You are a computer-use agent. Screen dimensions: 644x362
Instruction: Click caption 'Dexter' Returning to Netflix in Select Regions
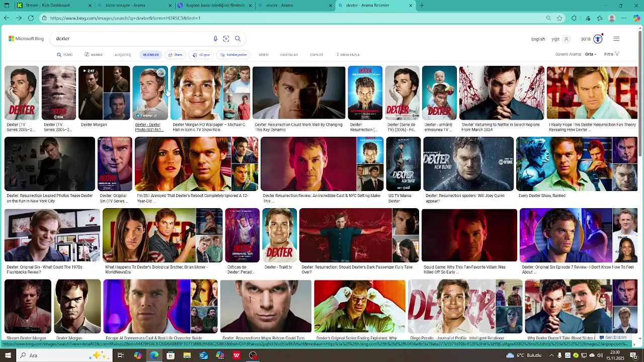coord(501,127)
